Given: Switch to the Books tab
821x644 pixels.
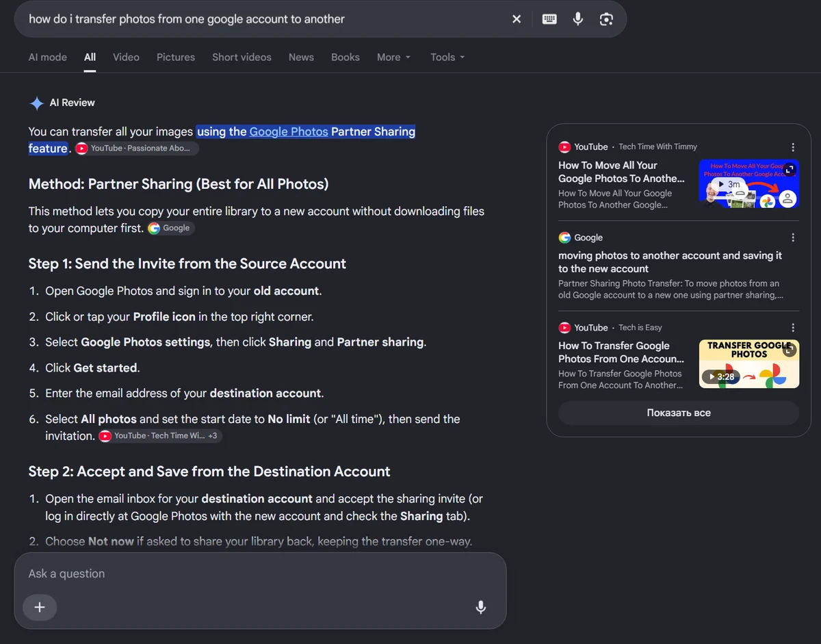Looking at the screenshot, I should point(346,57).
